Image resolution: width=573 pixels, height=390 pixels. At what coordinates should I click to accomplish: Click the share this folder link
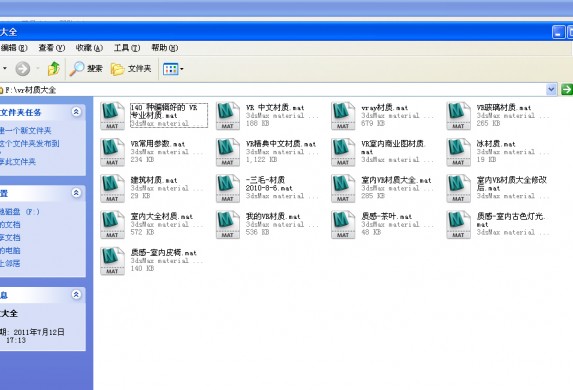pyautogui.click(x=18, y=162)
